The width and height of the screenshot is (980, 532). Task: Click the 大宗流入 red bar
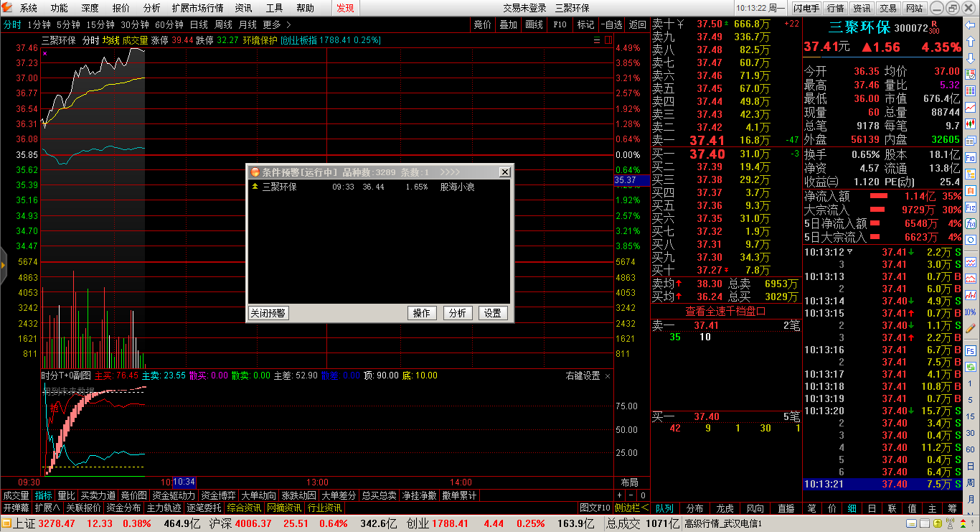coord(879,210)
